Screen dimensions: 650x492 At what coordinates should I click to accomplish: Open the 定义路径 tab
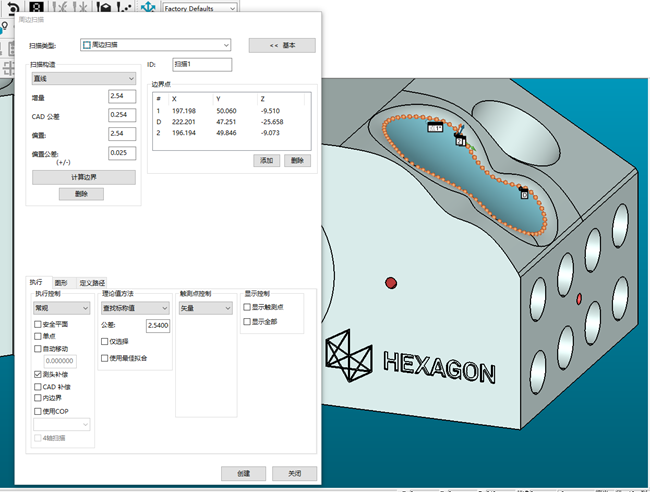[x=92, y=283]
